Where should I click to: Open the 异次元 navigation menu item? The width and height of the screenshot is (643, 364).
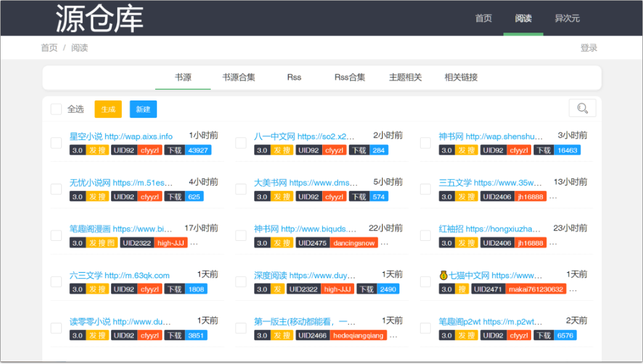tap(567, 18)
